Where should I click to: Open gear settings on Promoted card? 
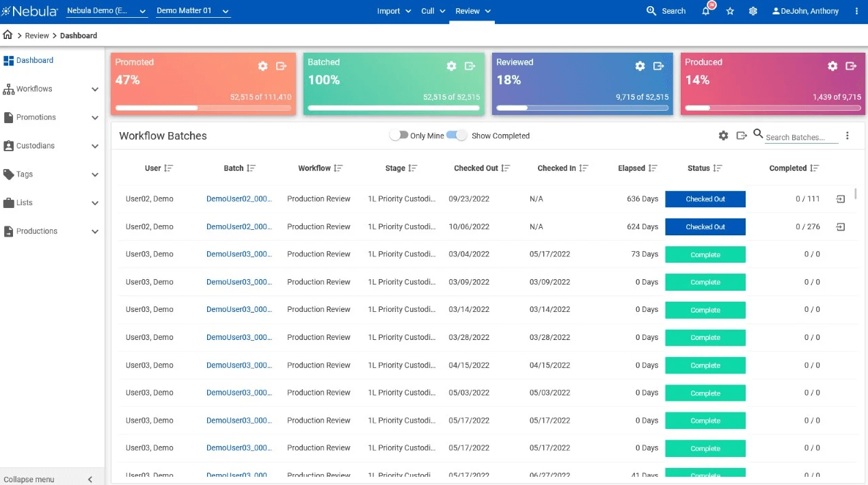(x=262, y=66)
